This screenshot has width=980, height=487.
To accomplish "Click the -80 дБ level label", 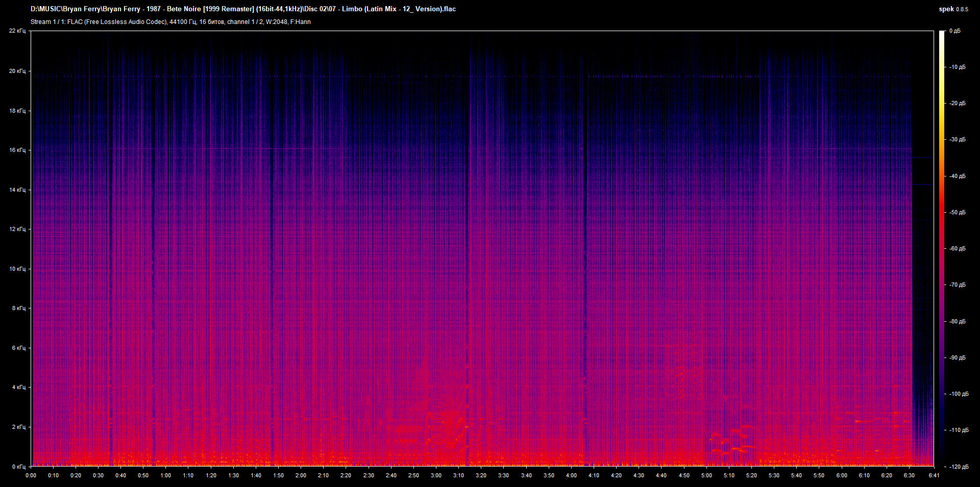I will 957,322.
